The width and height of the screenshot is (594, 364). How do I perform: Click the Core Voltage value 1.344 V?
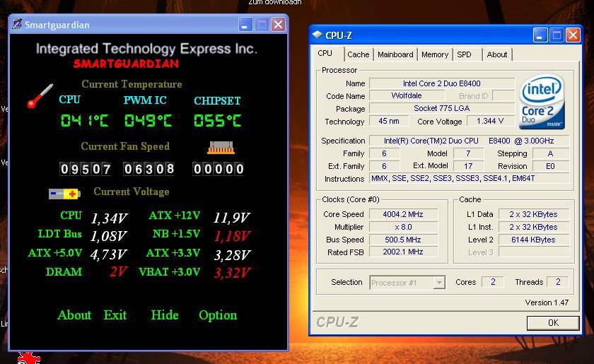[490, 121]
